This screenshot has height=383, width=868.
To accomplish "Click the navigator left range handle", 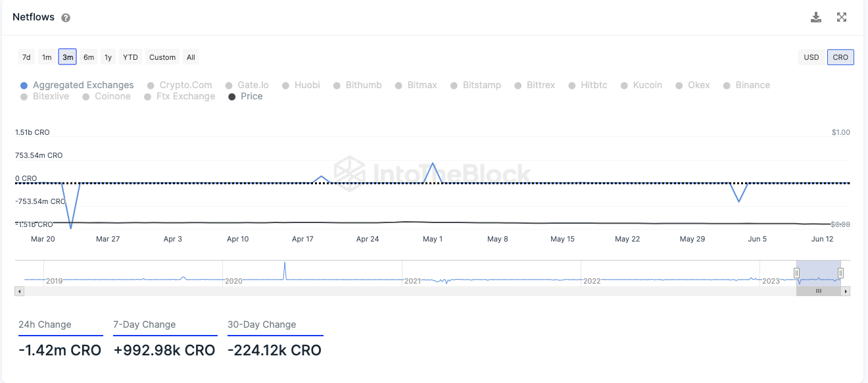I will coord(796,272).
